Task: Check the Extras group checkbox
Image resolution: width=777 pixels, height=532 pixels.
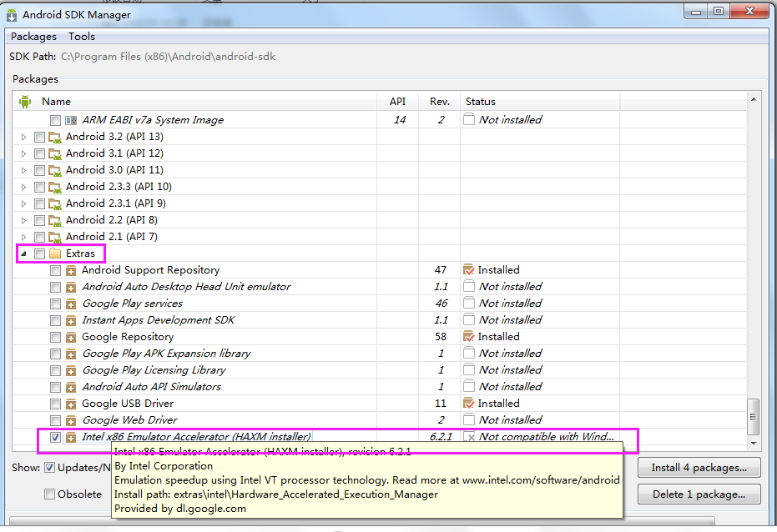Action: click(39, 253)
